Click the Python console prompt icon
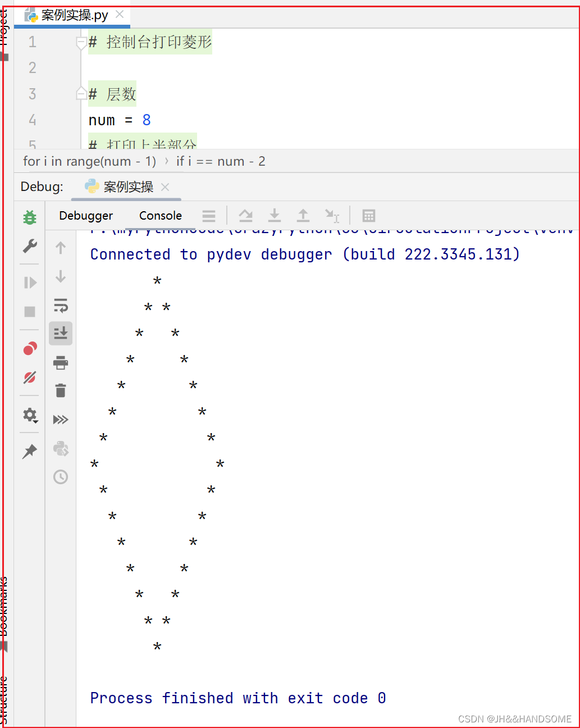Screen dimensions: 580x728 pos(61,448)
